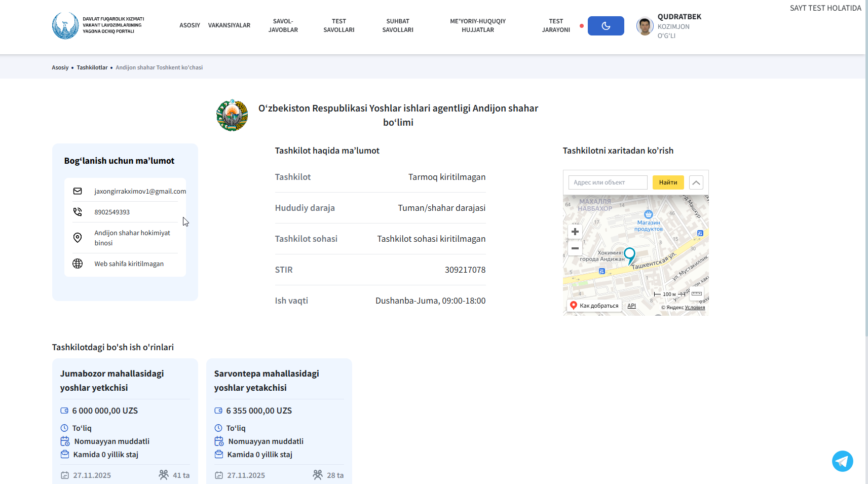Toggle dark mode with the moon button
868x484 pixels.
(x=606, y=26)
